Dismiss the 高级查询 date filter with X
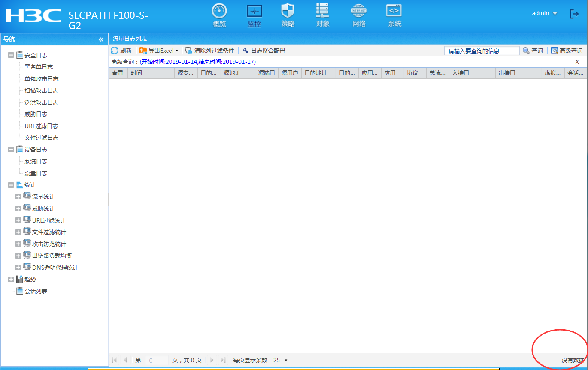Viewport: 588px width, 370px height. pos(577,62)
